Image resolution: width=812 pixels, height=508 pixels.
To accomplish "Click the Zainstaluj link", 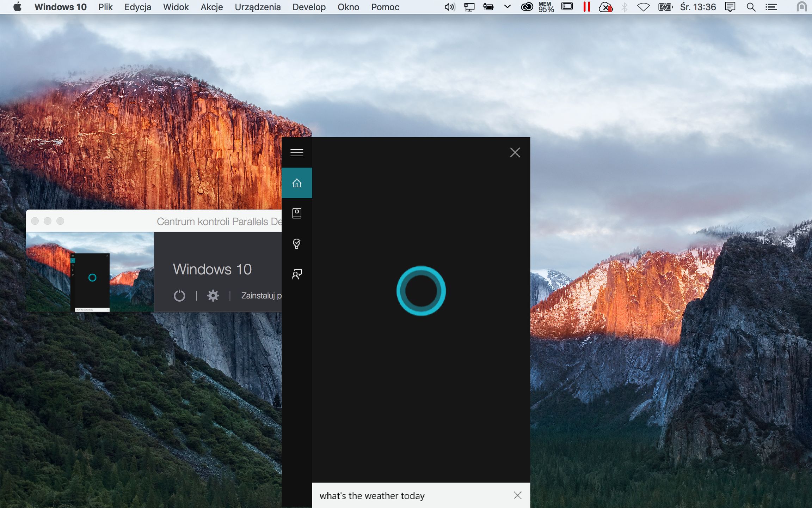I will point(261,296).
